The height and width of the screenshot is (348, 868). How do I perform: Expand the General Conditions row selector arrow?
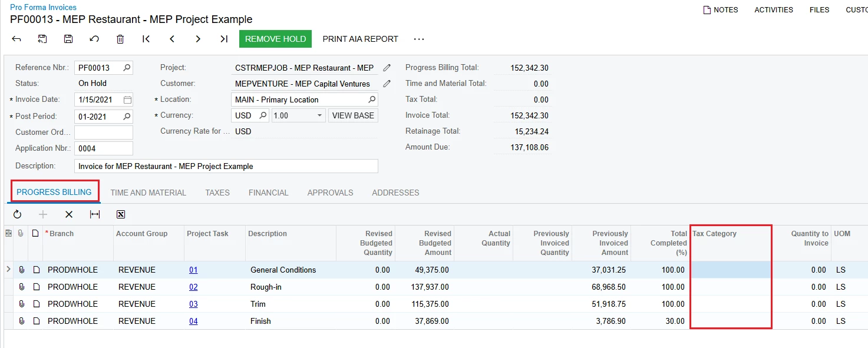pyautogui.click(x=8, y=269)
